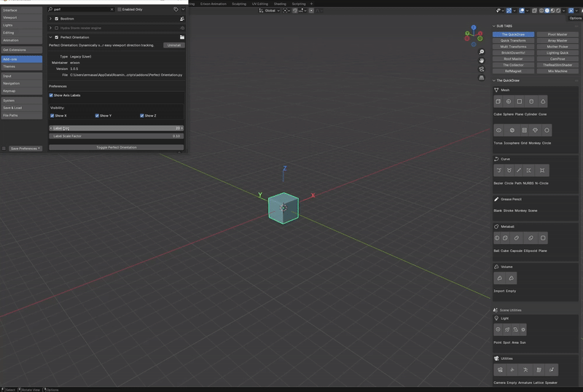Add an Icosphere mesh icon
583x392 pixels.
(512, 130)
